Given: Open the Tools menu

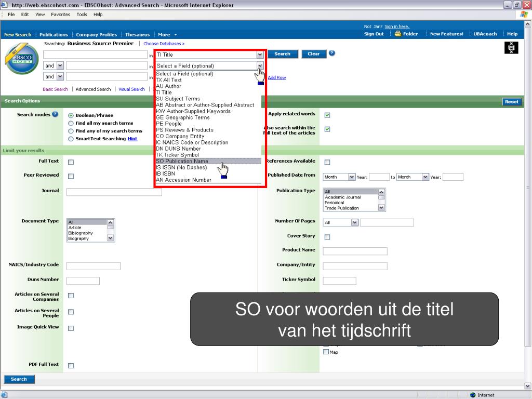Looking at the screenshot, I should pyautogui.click(x=82, y=14).
